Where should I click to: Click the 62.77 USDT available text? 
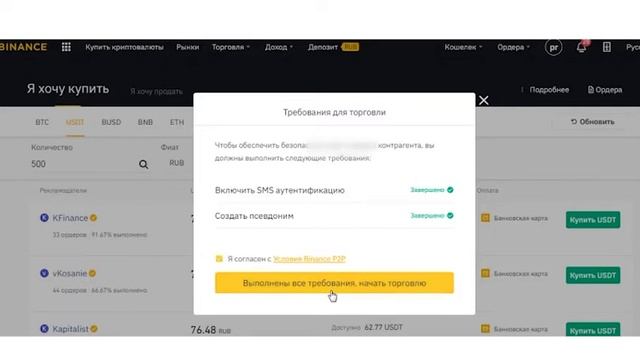(x=383, y=327)
